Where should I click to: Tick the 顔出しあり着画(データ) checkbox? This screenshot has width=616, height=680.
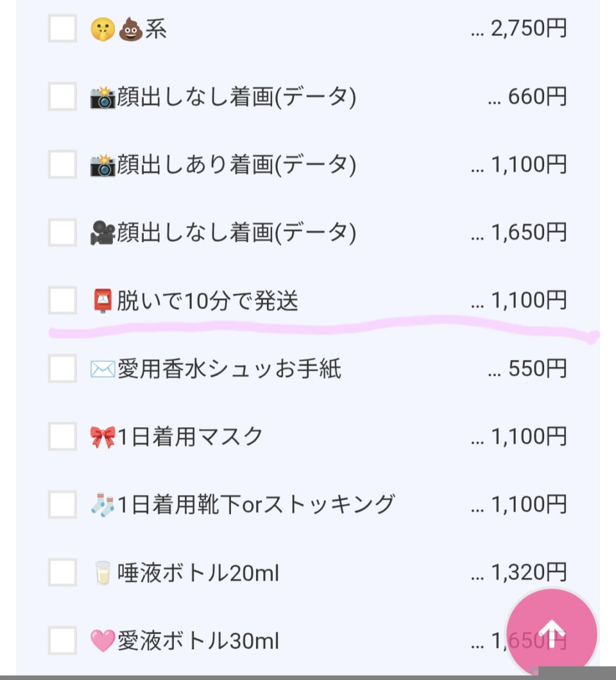click(x=62, y=165)
